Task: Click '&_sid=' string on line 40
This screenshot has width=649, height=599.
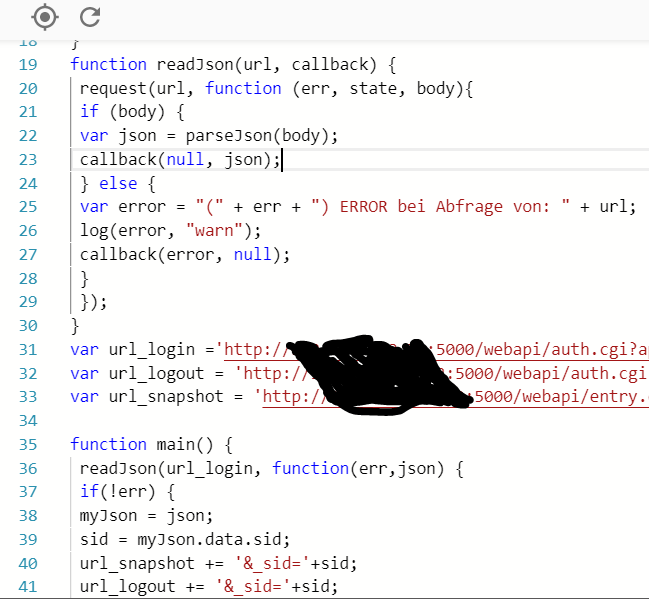Action: pos(272,563)
